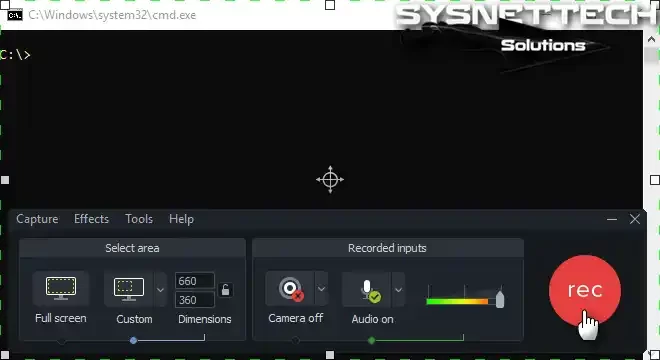Click the Recorded inputs panel header
This screenshot has width=660, height=360.
pyautogui.click(x=387, y=248)
